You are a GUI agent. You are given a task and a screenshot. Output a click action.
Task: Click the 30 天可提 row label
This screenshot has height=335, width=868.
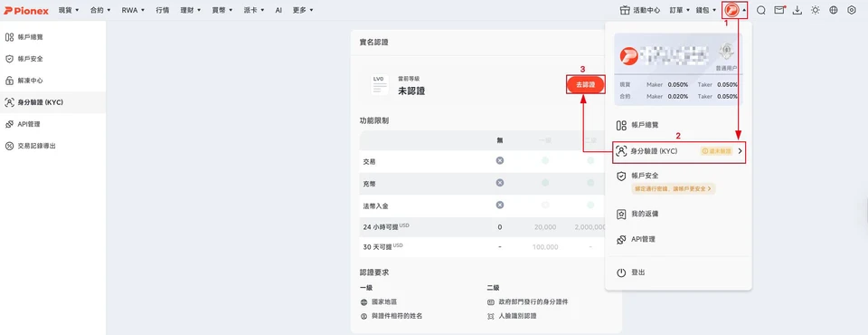(383, 247)
